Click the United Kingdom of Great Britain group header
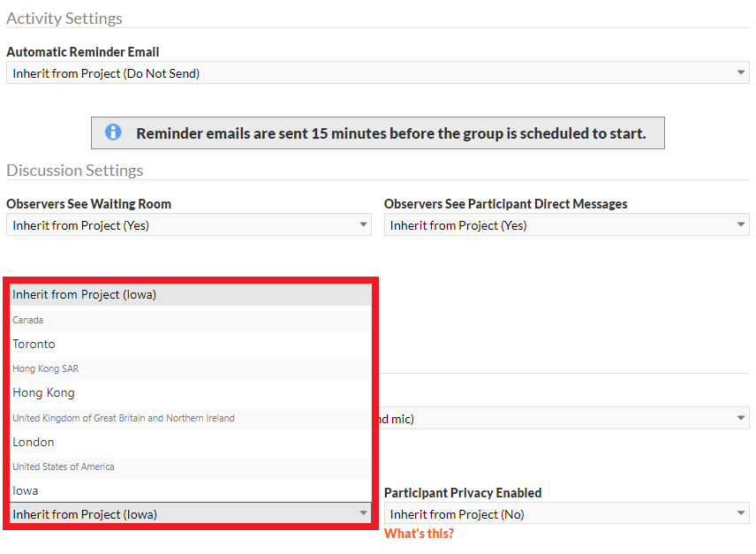756x554 pixels. point(191,418)
